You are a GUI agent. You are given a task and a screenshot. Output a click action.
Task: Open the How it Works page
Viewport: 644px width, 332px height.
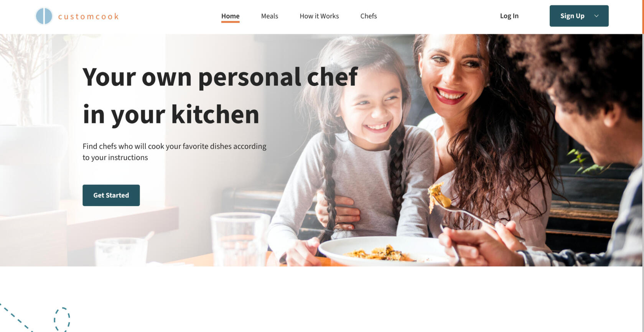coord(319,16)
